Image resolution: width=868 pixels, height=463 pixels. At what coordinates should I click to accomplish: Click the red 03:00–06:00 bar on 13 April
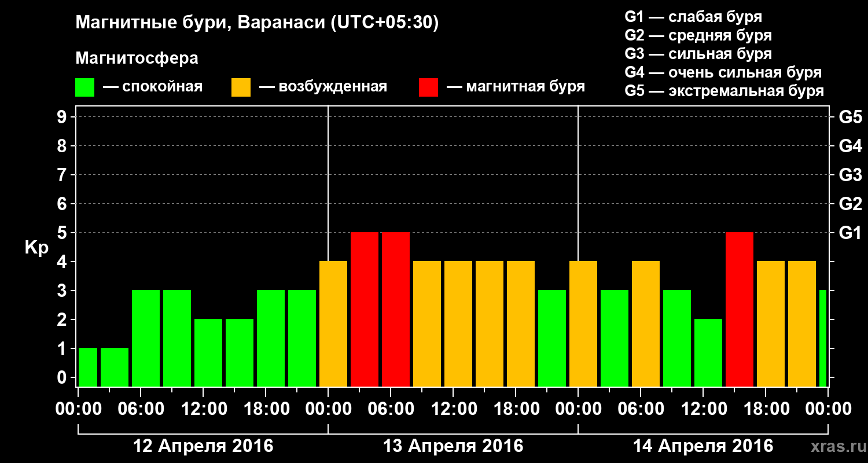pos(365,309)
